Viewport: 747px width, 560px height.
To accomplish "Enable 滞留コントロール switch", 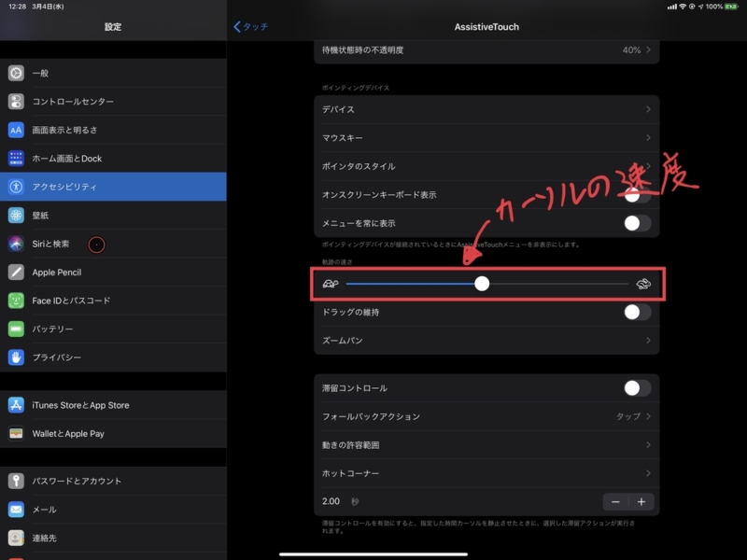I will pyautogui.click(x=638, y=388).
